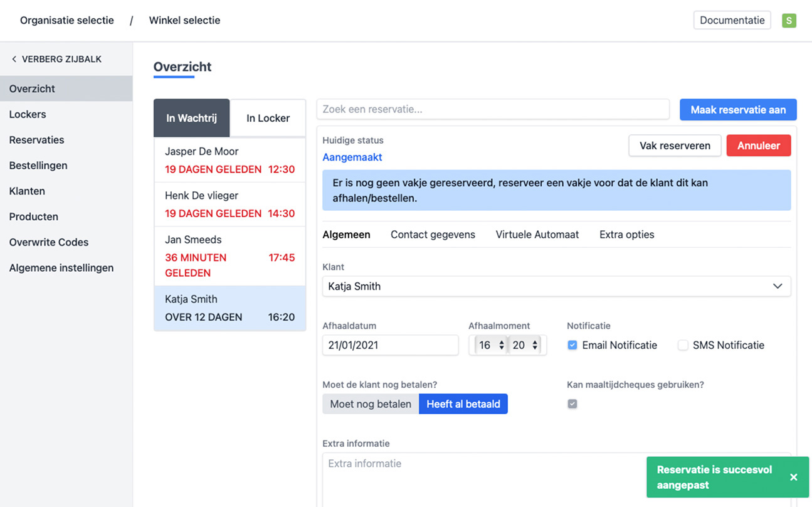
Task: Toggle the Email Notificatie checkbox
Action: (x=572, y=345)
